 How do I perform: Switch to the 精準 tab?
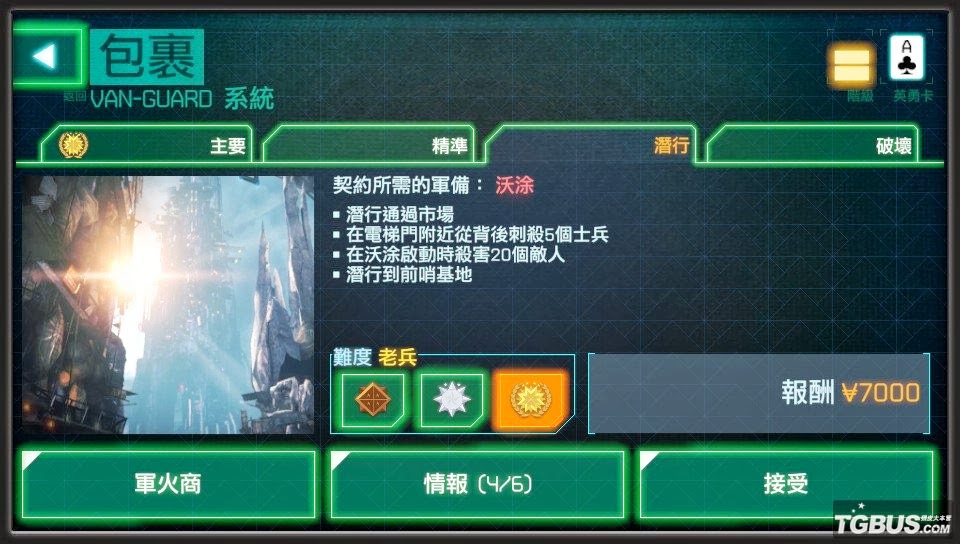pyautogui.click(x=369, y=145)
